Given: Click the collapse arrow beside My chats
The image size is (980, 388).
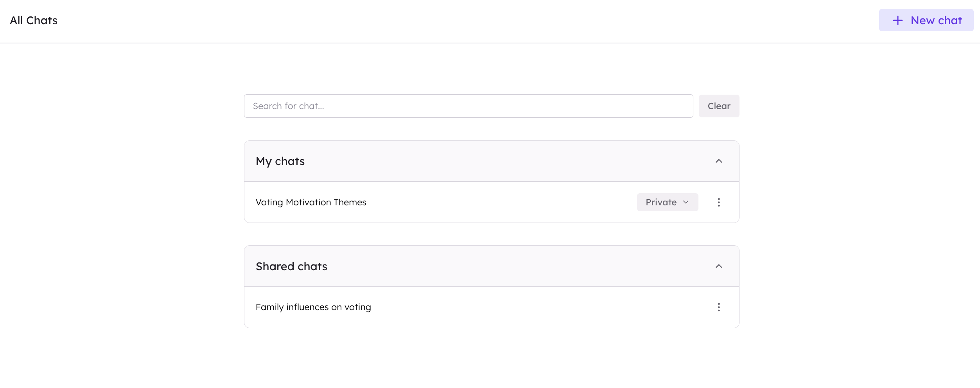Looking at the screenshot, I should [x=718, y=161].
